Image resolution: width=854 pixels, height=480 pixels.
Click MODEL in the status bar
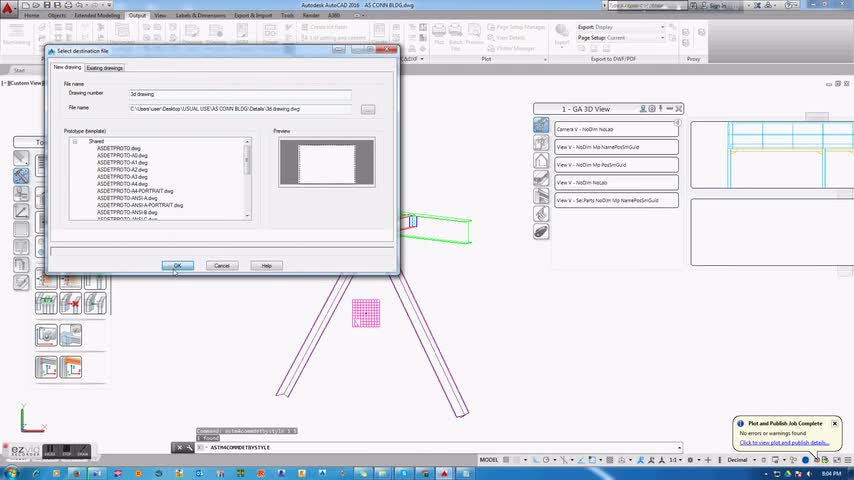pos(489,460)
